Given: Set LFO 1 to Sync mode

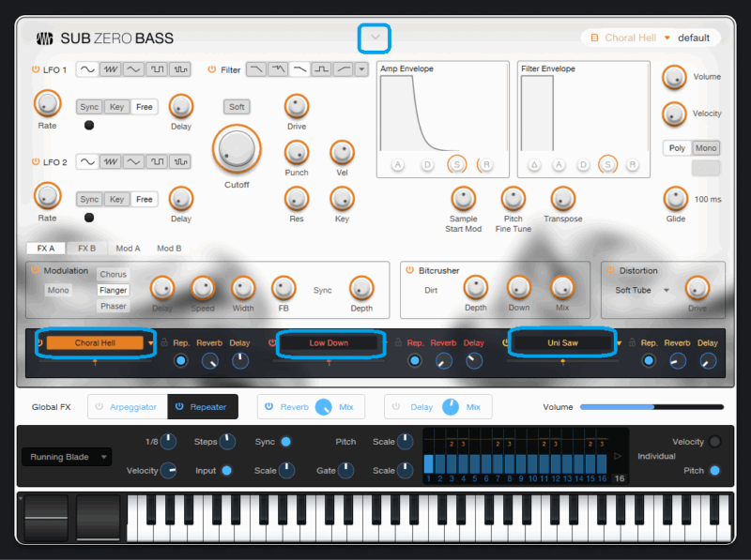Looking at the screenshot, I should click(89, 107).
